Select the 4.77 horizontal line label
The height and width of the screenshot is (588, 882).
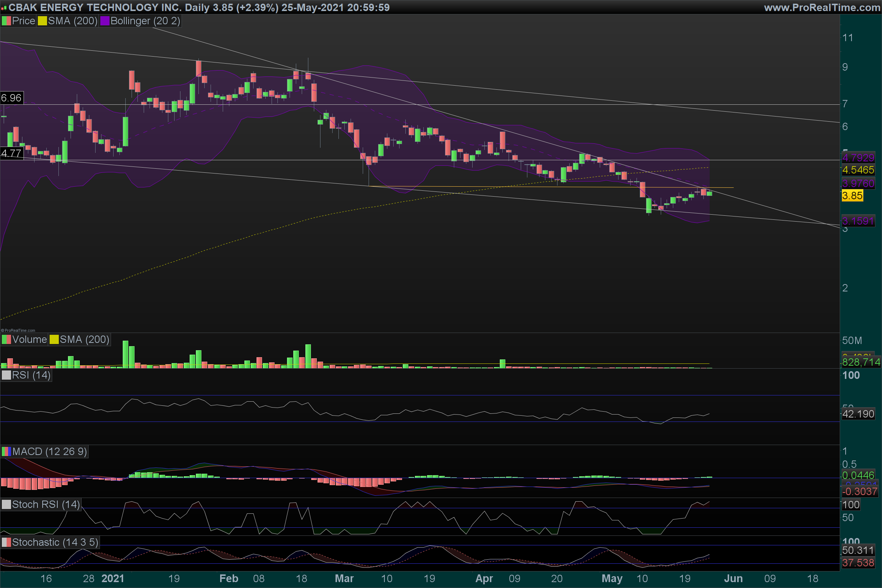click(x=11, y=153)
